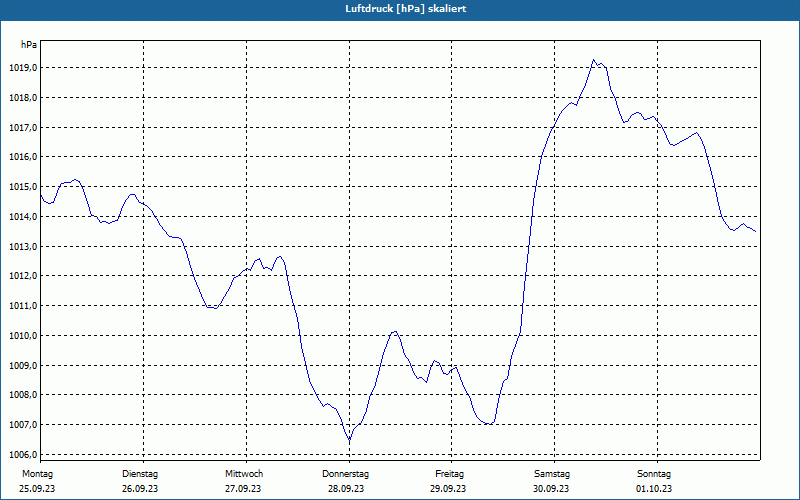Select the 1018,0 axis value

pos(23,97)
